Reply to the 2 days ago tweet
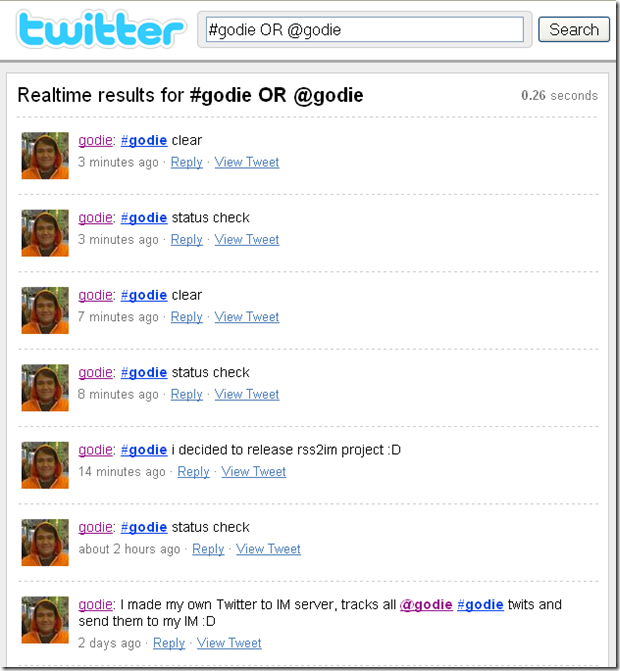 point(169,643)
